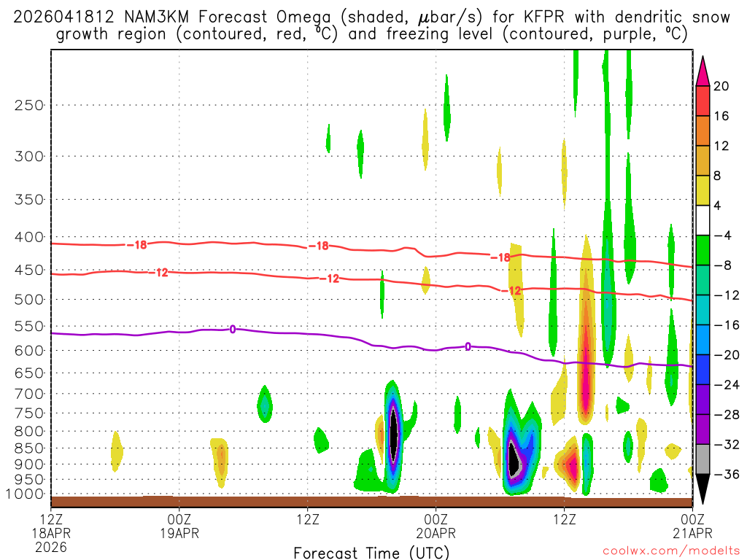Pick the white colorbar segment between -4 and 4
This screenshot has width=747, height=560.
pyautogui.click(x=703, y=220)
